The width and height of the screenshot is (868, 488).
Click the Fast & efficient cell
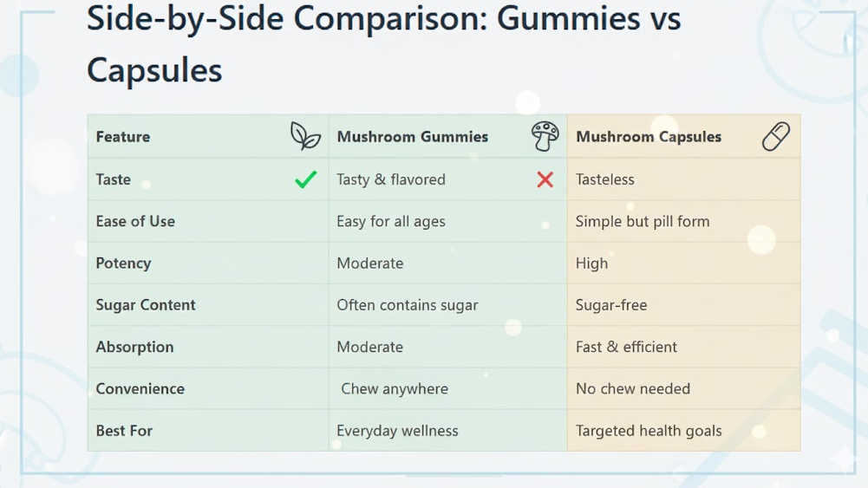tap(626, 347)
